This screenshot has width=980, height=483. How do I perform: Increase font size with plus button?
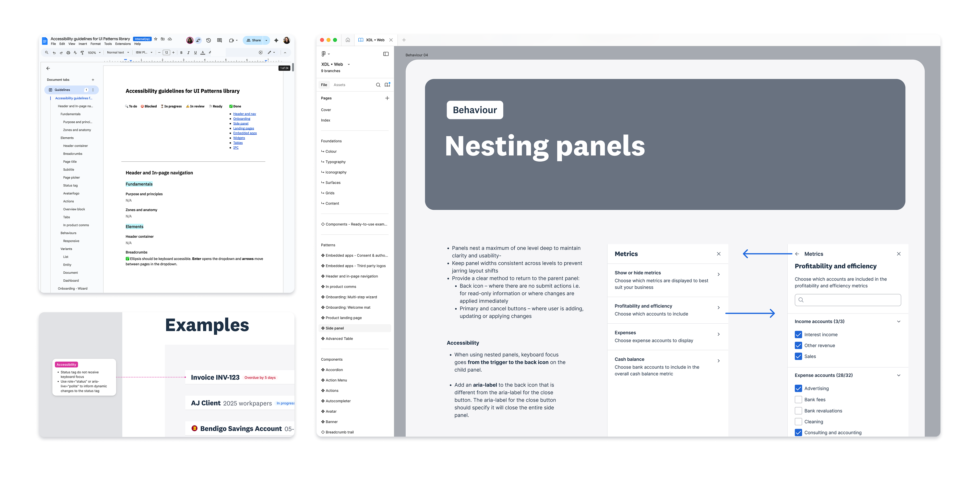pos(173,53)
